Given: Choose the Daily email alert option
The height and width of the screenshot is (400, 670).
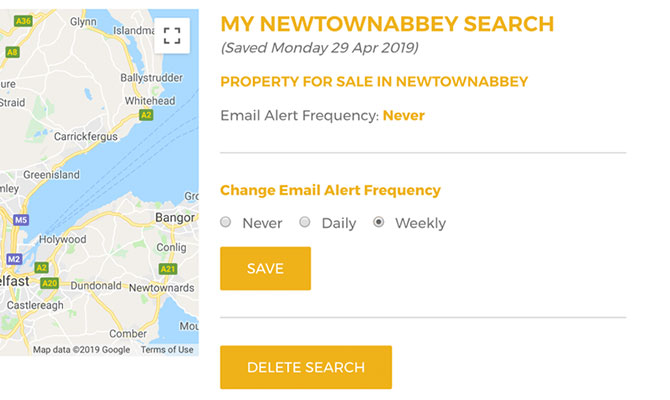Looking at the screenshot, I should [305, 222].
